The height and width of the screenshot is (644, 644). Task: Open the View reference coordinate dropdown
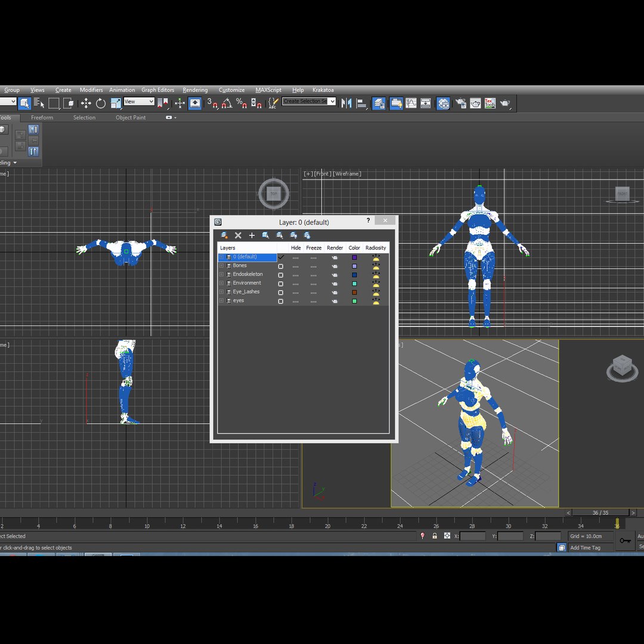click(139, 101)
